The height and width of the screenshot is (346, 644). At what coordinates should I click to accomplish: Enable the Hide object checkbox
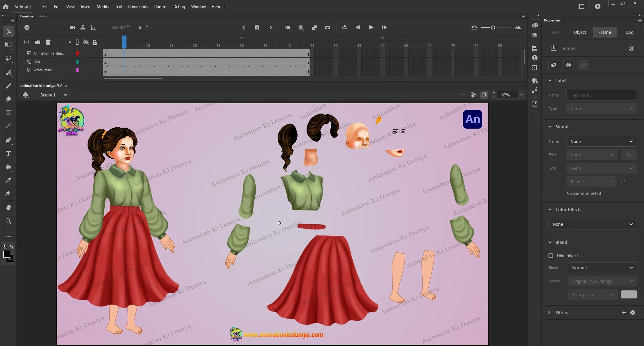click(x=551, y=256)
